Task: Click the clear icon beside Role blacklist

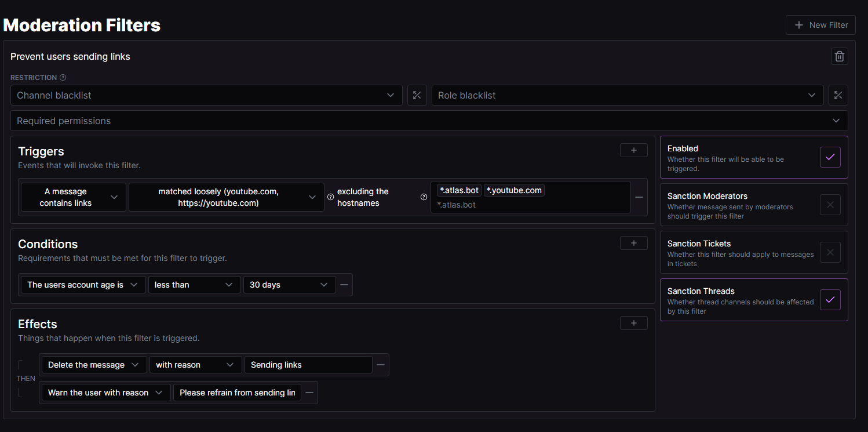Action: pos(838,95)
